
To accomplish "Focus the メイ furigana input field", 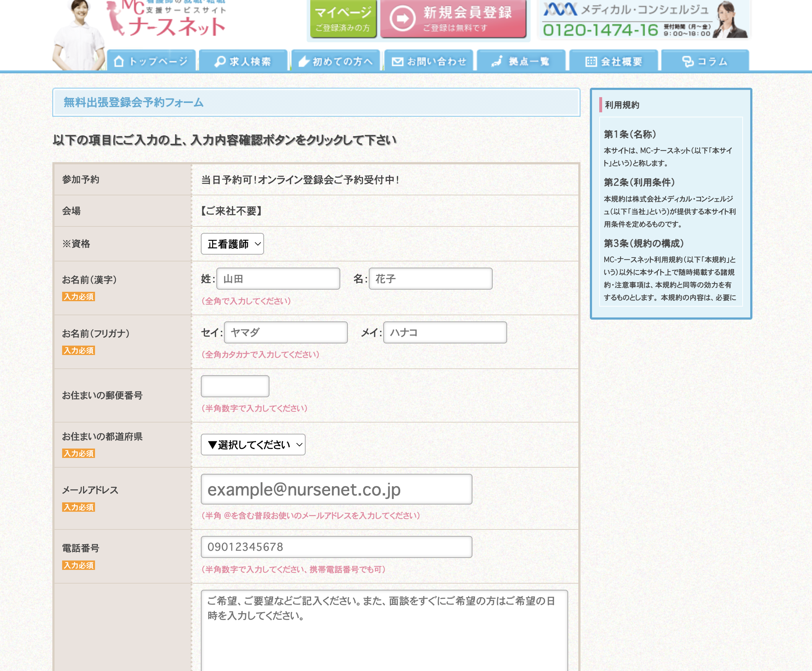I will 445,332.
